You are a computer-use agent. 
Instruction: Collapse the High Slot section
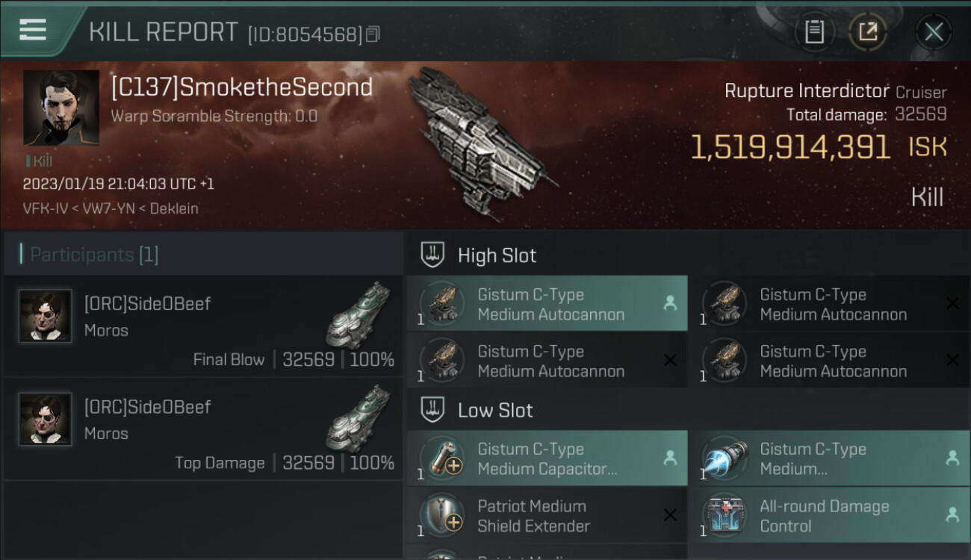(x=433, y=255)
